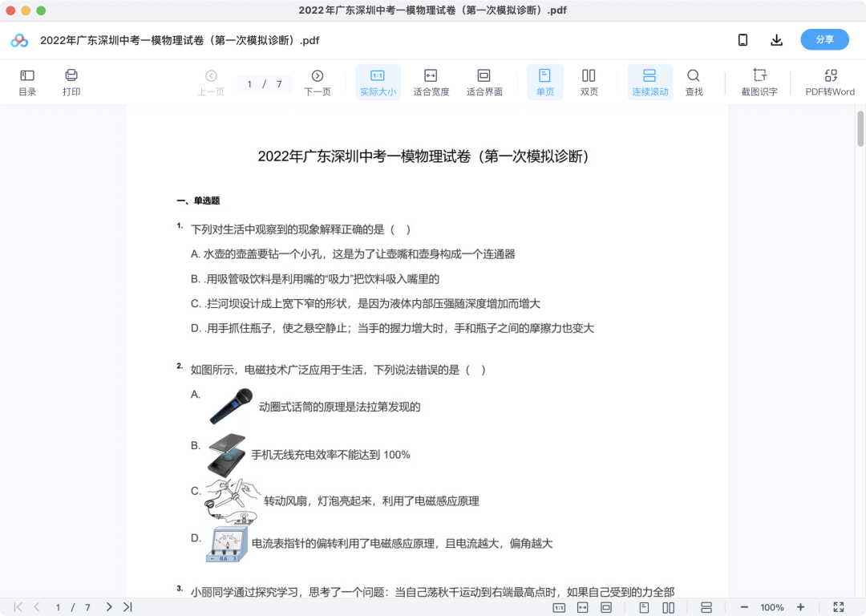The width and height of the screenshot is (866, 616).
Task: Click the vertical scrollbar thumb
Action: pos(860,128)
